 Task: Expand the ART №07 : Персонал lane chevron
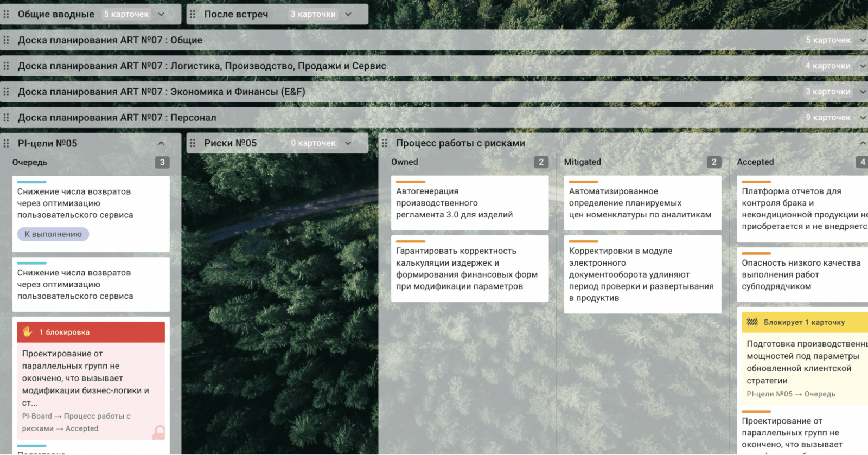(863, 117)
